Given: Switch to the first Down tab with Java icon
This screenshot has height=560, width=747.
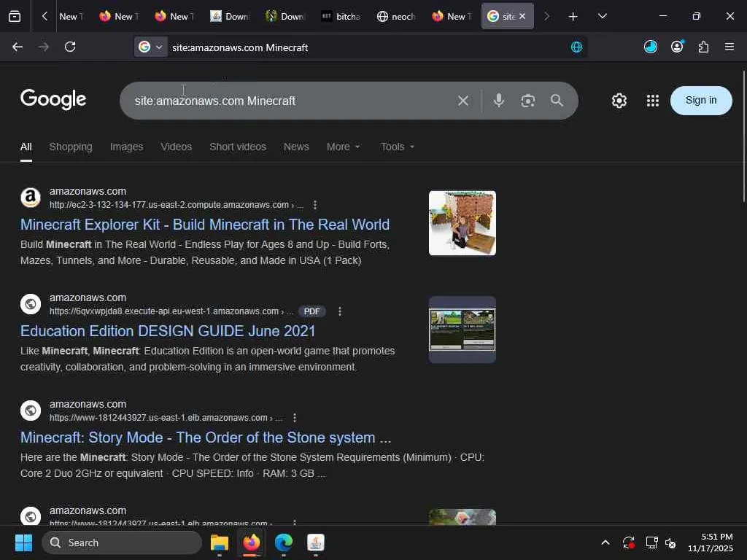Looking at the screenshot, I should coord(230,16).
